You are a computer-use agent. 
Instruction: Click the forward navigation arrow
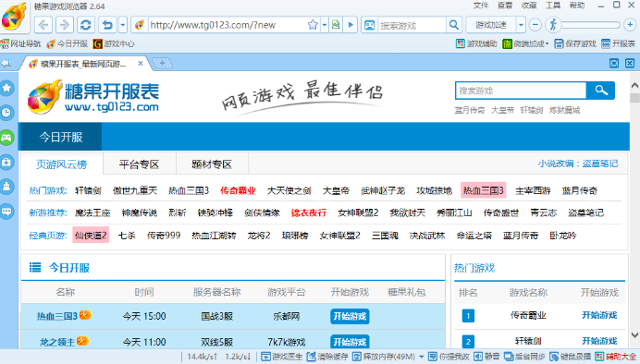tap(65, 25)
